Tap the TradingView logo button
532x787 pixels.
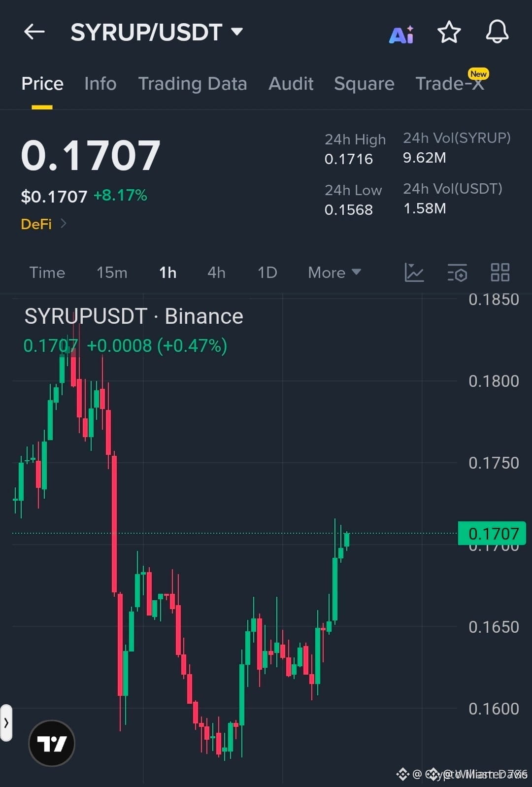tap(52, 743)
